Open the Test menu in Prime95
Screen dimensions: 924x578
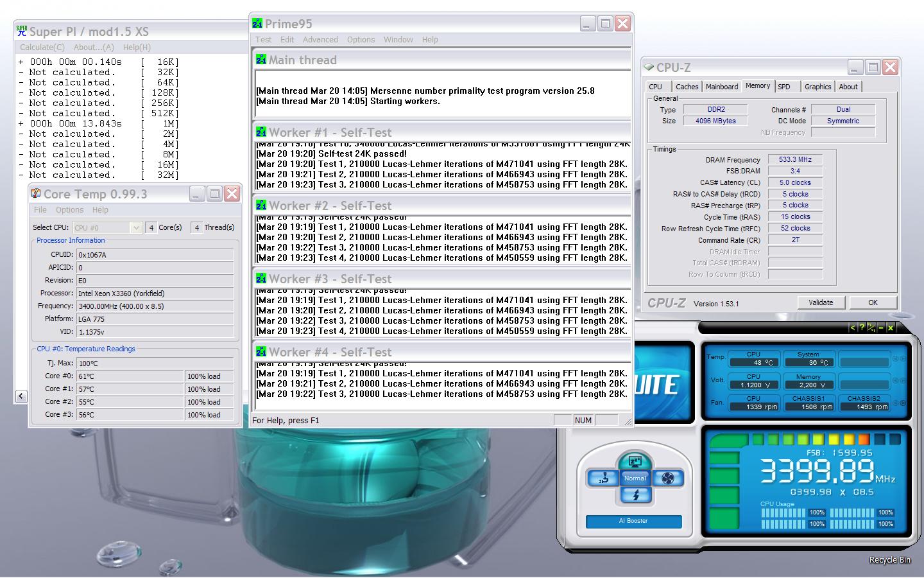(263, 39)
